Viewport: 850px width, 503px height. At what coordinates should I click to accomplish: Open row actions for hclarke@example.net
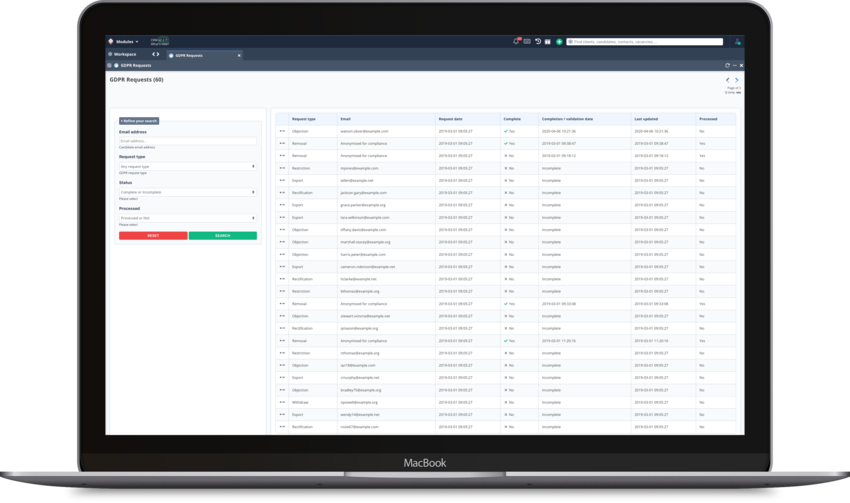(x=282, y=279)
